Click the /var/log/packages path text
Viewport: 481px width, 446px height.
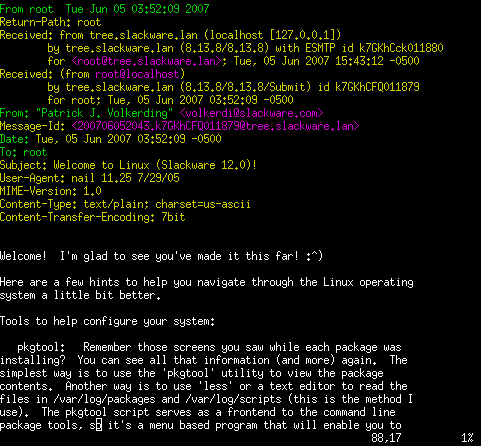click(x=104, y=400)
